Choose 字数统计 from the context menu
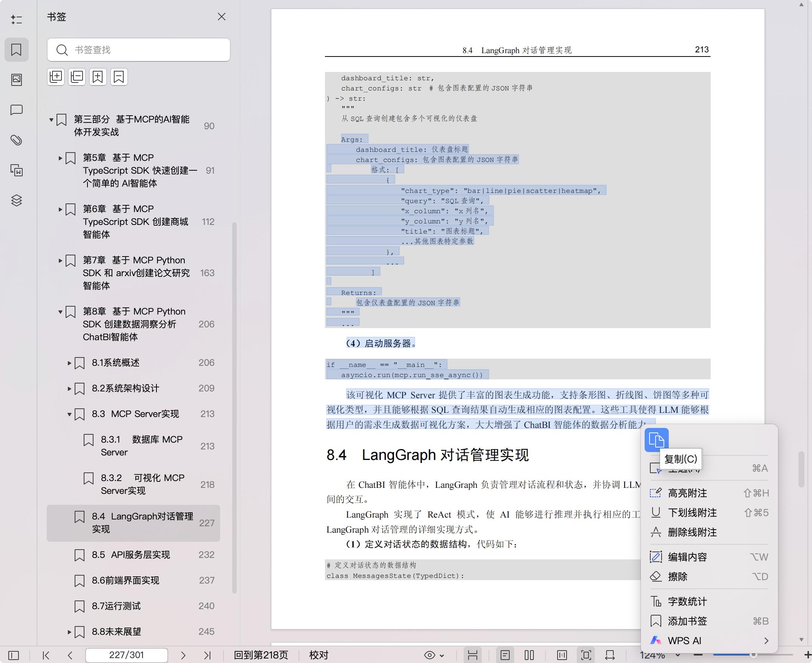812x663 pixels. click(x=709, y=602)
